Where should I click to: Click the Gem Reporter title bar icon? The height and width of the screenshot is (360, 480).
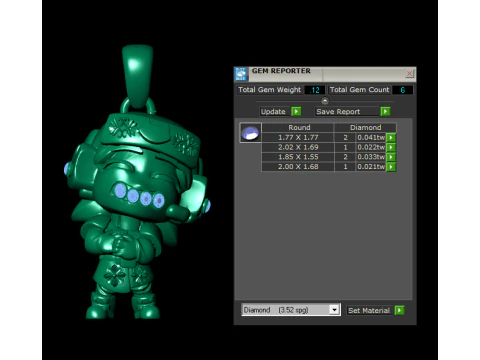pos(241,74)
